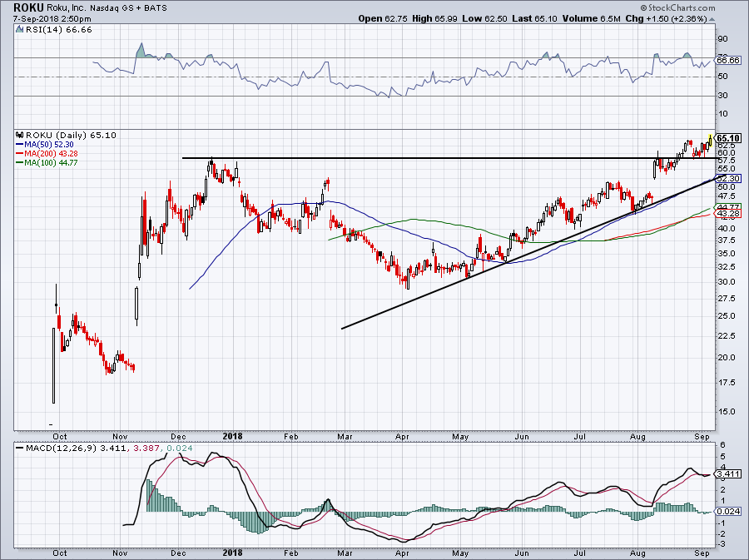The image size is (749, 560).
Task: Click the "High 65.99" quote value
Action: click(434, 18)
